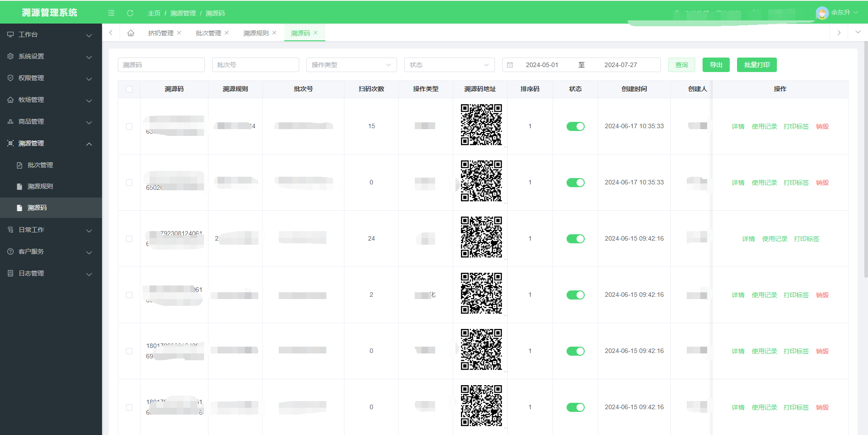
Task: Open 使用记录 for the scan count 24 row
Action: [x=775, y=239]
